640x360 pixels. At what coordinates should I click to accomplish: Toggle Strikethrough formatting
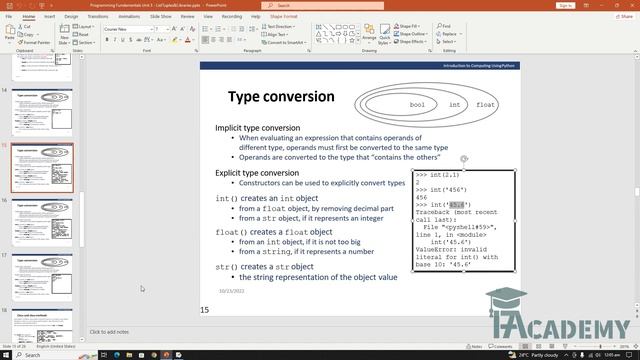click(x=139, y=40)
